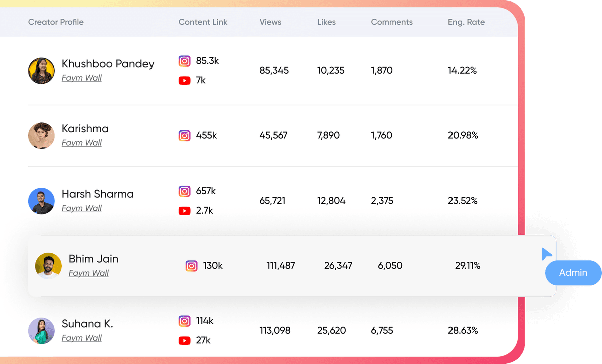Open Faym Wall link under Suhana K.

tap(82, 338)
